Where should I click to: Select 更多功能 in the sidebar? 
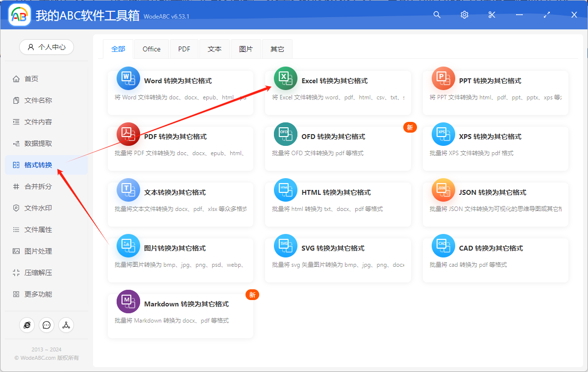pos(38,294)
